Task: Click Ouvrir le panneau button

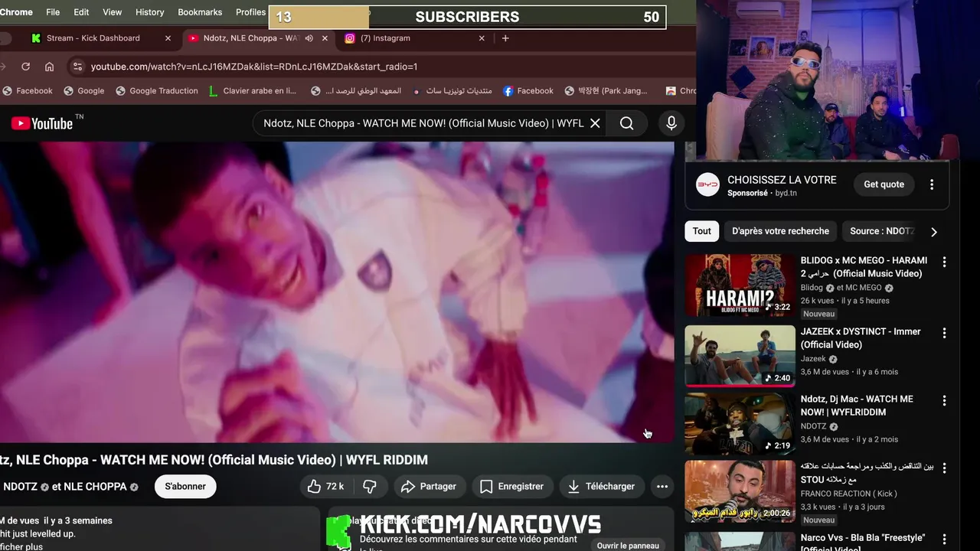Action: tap(628, 546)
